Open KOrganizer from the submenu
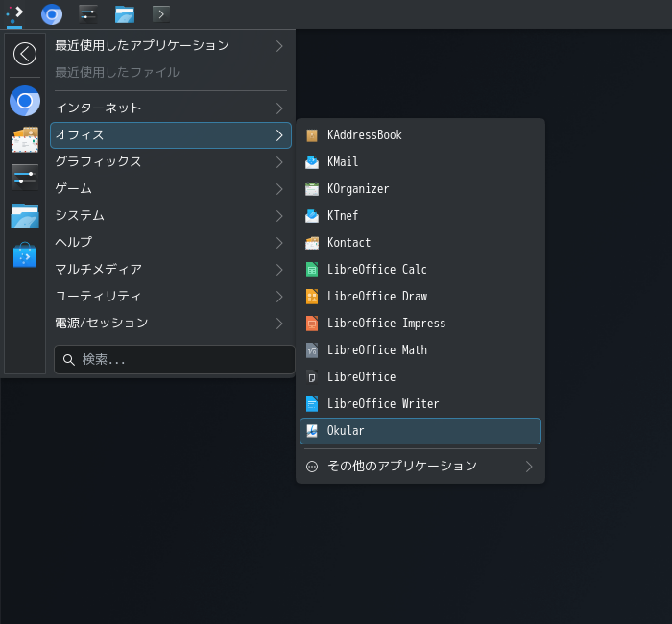The height and width of the screenshot is (624, 672). pos(420,189)
